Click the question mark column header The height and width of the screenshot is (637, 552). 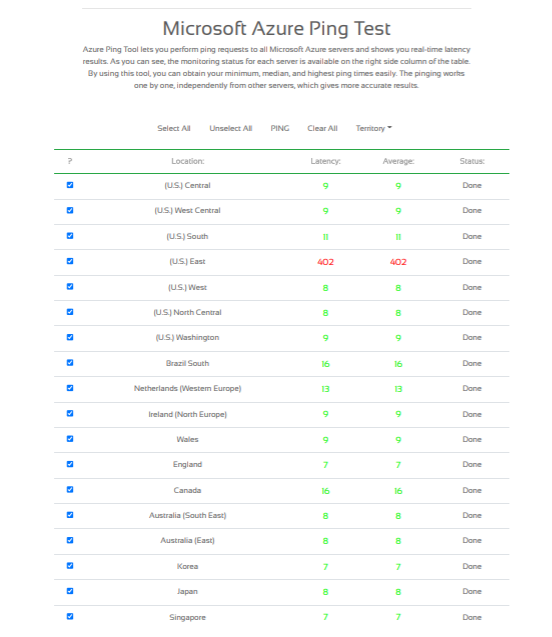point(70,161)
